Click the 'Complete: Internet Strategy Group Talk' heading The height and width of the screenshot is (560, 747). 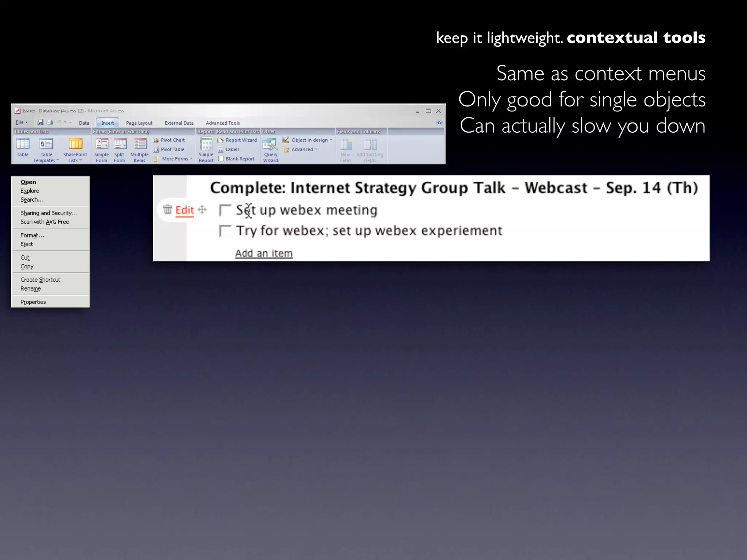[454, 188]
